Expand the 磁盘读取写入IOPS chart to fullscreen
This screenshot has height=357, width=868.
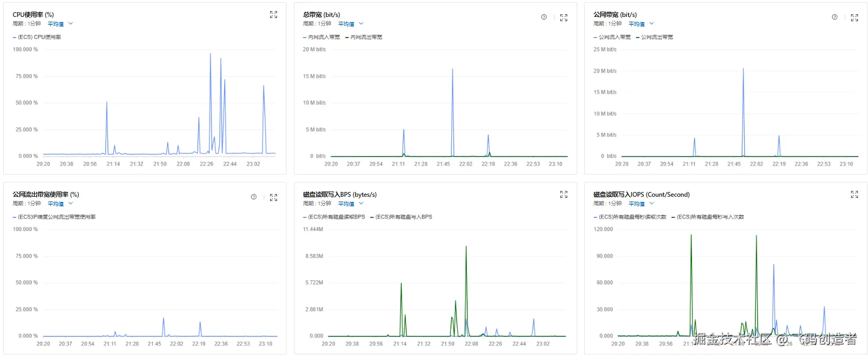[x=854, y=195]
